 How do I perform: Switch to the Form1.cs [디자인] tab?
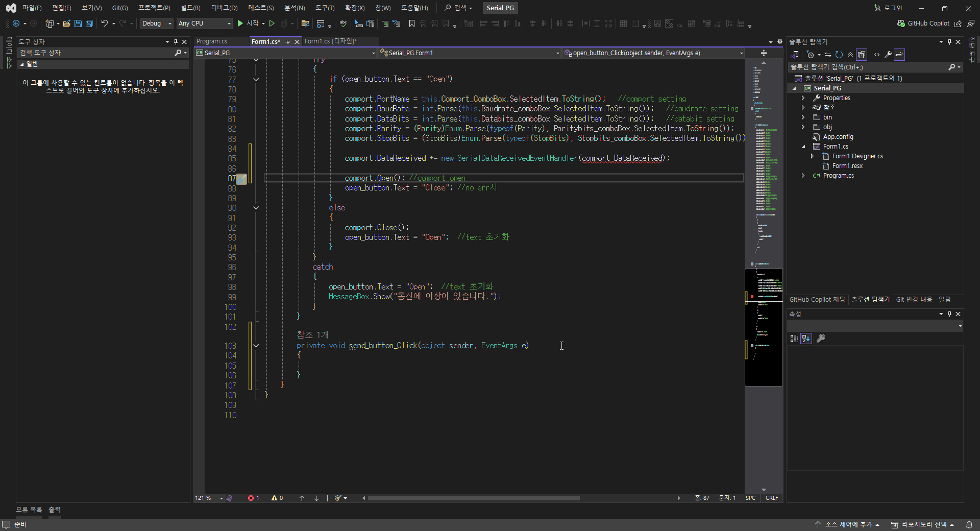(x=331, y=41)
